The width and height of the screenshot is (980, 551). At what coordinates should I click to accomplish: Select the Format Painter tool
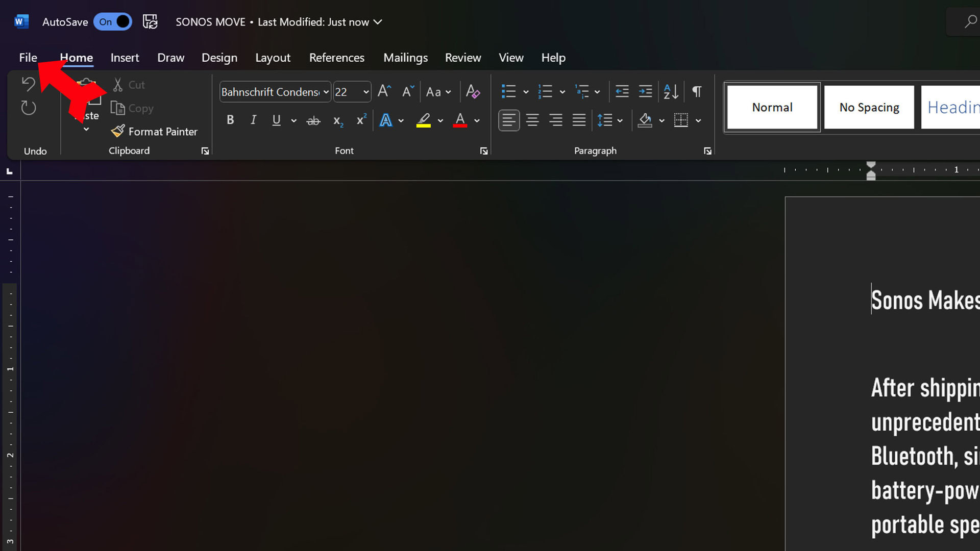(155, 131)
